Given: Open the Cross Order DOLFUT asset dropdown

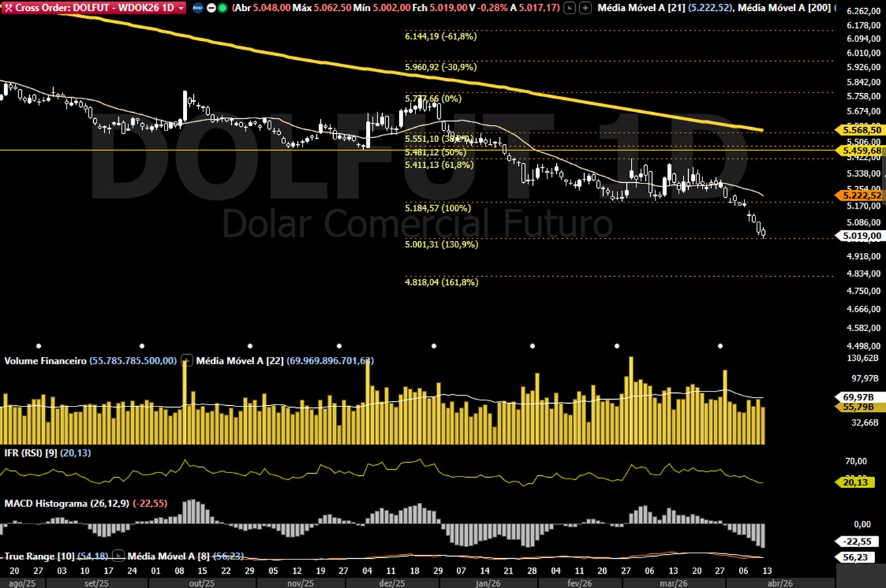Looking at the screenshot, I should (x=181, y=8).
